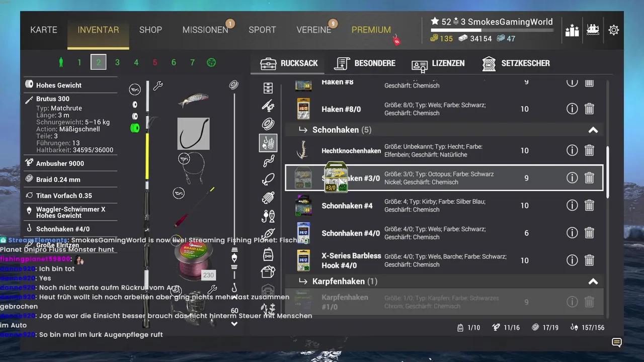Show all items with the drawer category icon
The image size is (644, 362).
coord(268,88)
